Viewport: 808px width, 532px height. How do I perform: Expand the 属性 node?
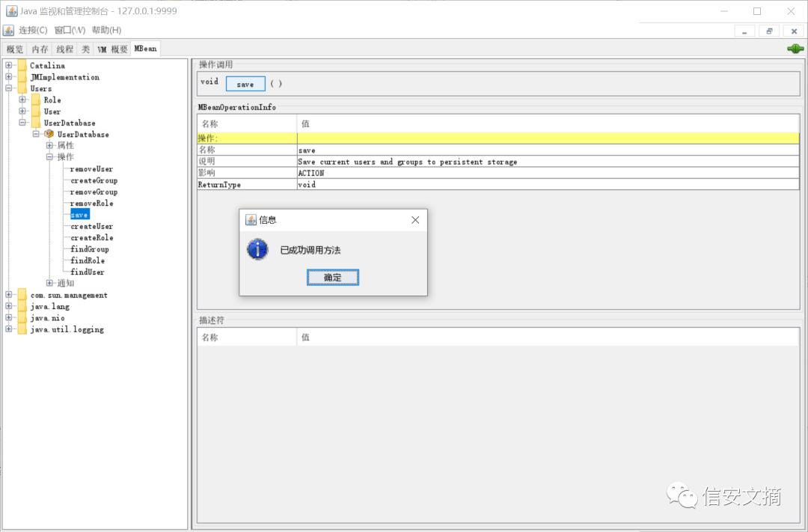pyautogui.click(x=49, y=145)
